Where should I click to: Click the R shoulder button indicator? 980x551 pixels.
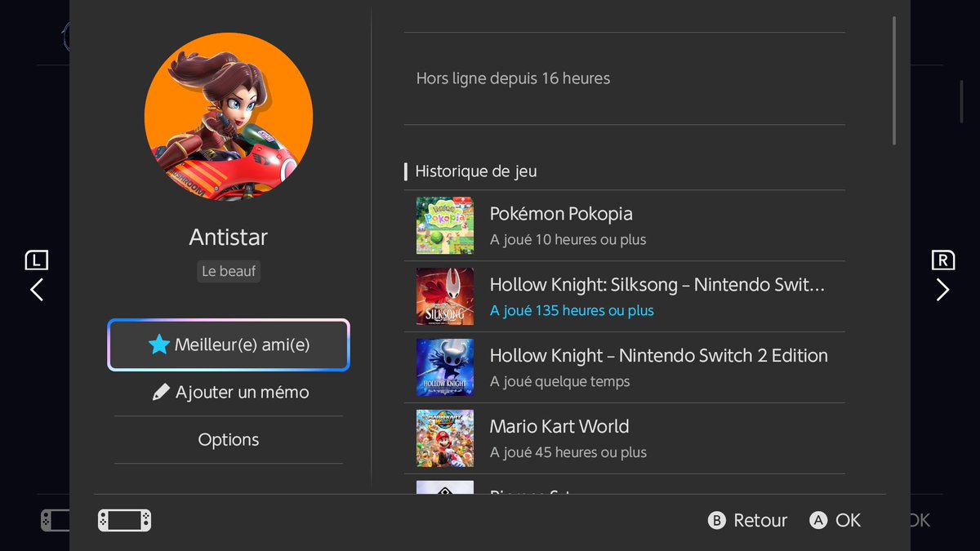[x=943, y=259]
